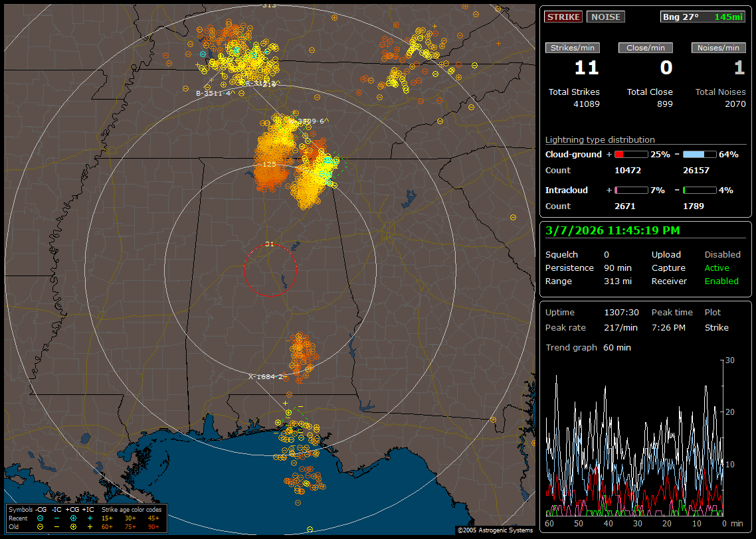756x539 pixels.
Task: Toggle the NOISE display mode
Action: coord(605,17)
